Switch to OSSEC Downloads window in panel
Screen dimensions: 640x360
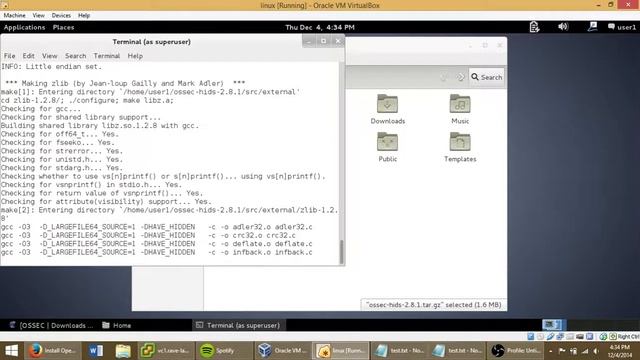coord(51,325)
